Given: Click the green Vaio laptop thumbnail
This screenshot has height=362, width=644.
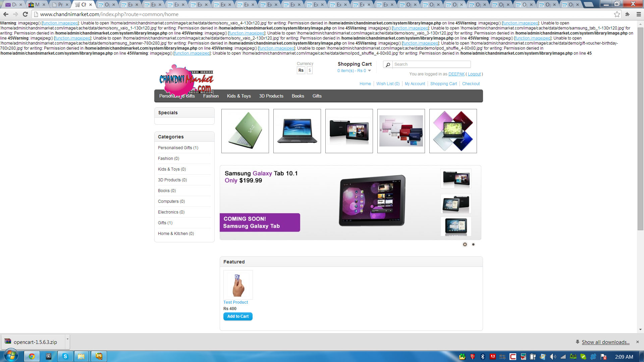Looking at the screenshot, I should [245, 131].
